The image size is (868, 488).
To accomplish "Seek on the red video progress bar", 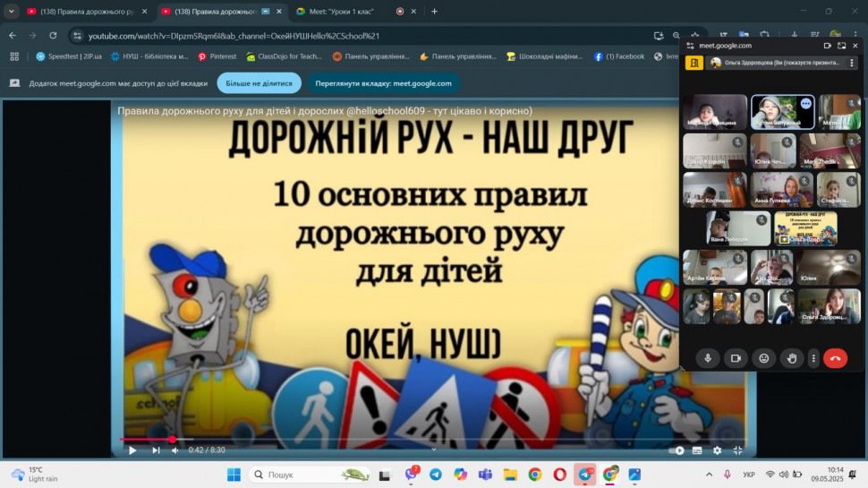I will pyautogui.click(x=433, y=440).
